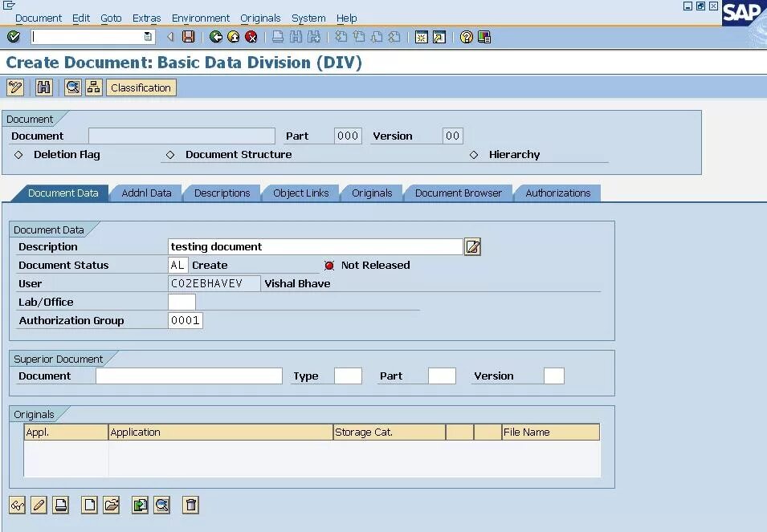Image resolution: width=767 pixels, height=532 pixels.
Task: Click the hierarchy structure icon in application toolbar
Action: coord(93,88)
